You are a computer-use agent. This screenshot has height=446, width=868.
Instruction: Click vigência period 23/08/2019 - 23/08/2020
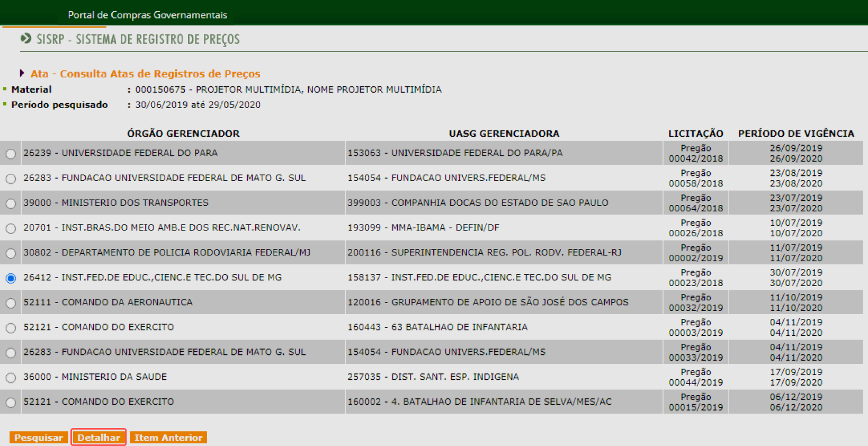point(796,178)
